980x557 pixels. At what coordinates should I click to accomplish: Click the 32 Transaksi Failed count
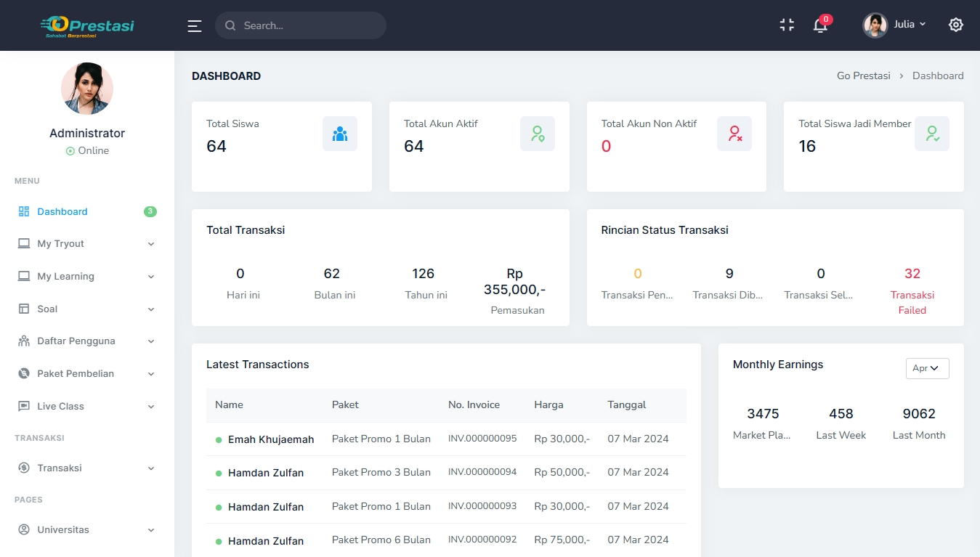pos(912,274)
